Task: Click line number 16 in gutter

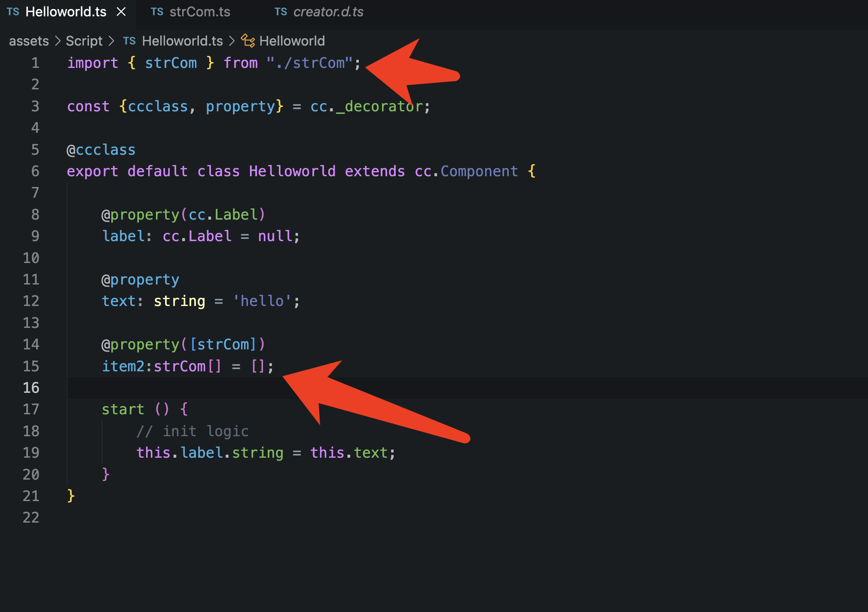Action: (x=31, y=388)
